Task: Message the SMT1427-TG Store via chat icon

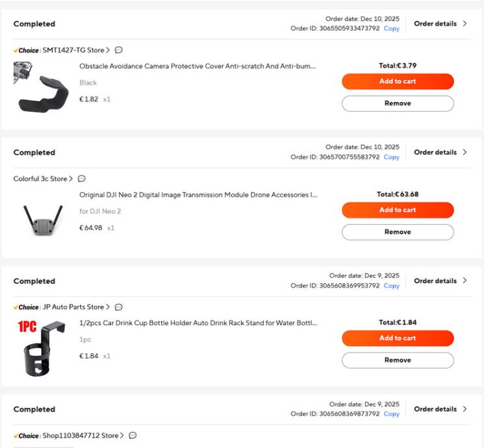Action: pos(119,50)
